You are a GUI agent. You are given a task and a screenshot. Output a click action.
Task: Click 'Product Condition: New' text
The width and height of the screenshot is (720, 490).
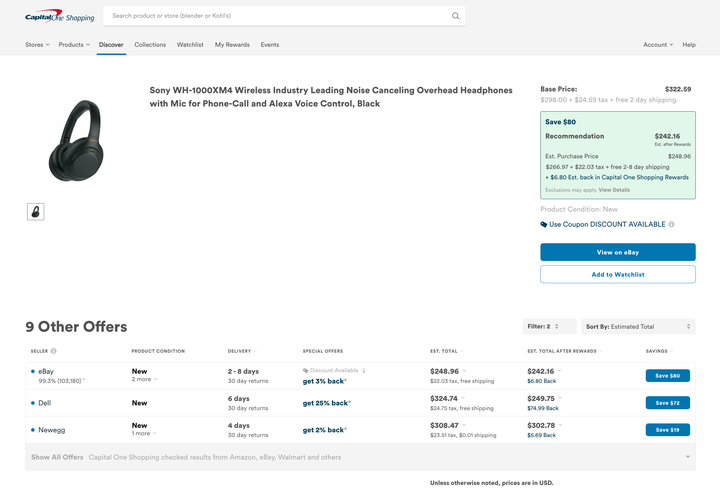579,209
